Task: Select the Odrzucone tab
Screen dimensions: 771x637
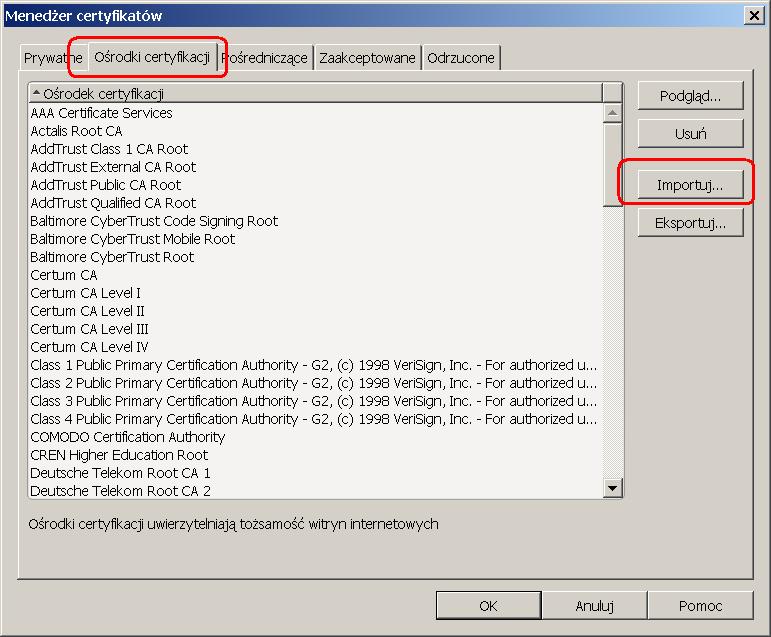Action: [460, 58]
